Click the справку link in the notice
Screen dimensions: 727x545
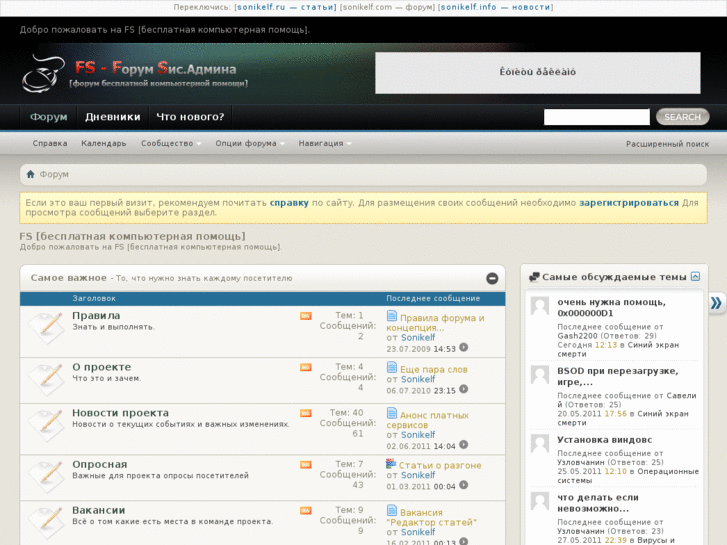coord(289,203)
